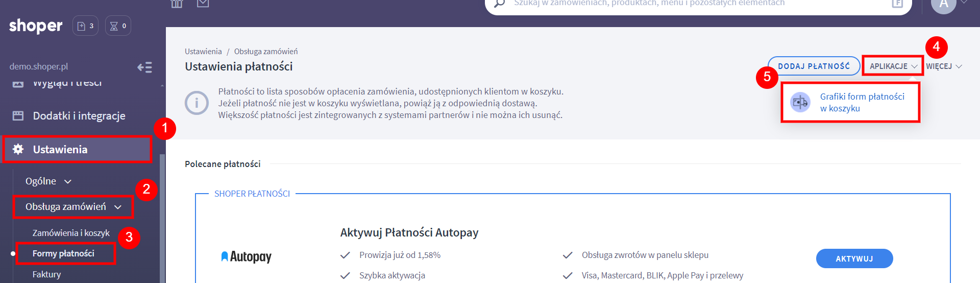Open the APLIKACJE dropdown
The height and width of the screenshot is (283, 980).
[893, 66]
